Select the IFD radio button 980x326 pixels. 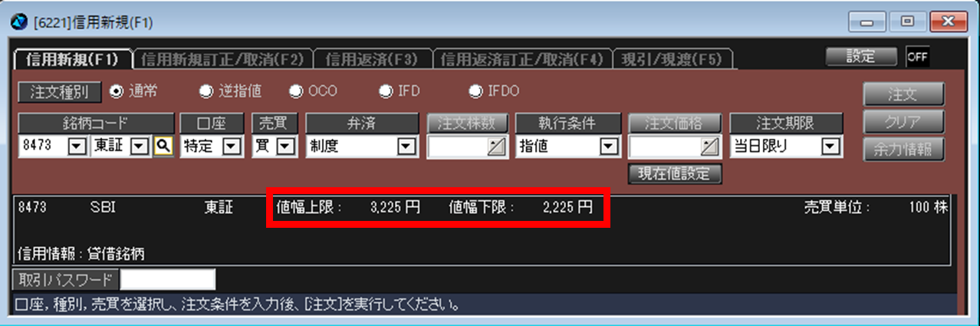(x=386, y=91)
